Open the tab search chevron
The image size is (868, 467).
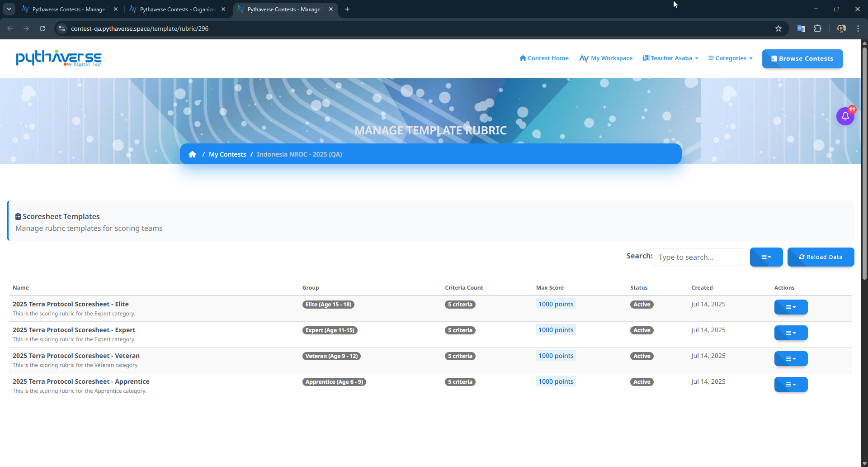(9, 9)
